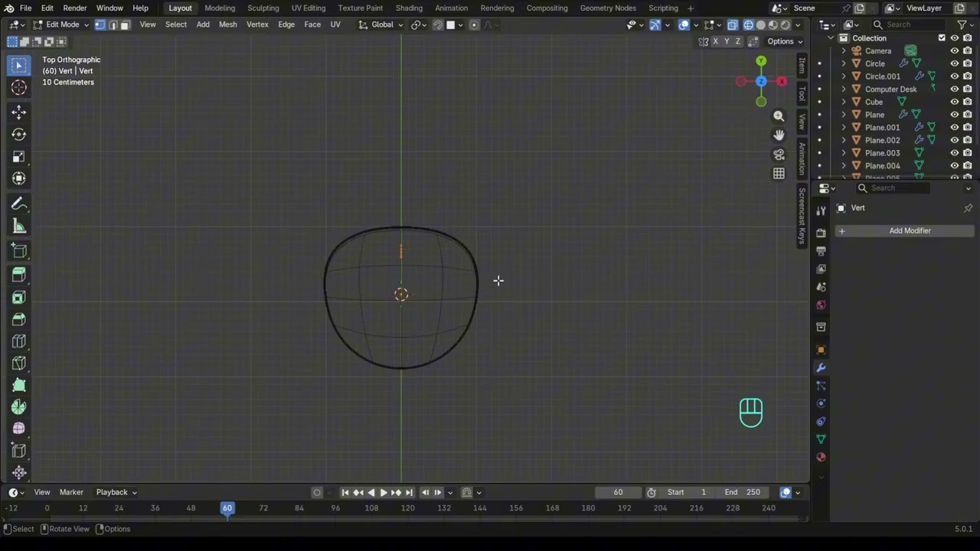Image resolution: width=980 pixels, height=551 pixels.
Task: Open Playback dropdown in timeline
Action: click(116, 492)
